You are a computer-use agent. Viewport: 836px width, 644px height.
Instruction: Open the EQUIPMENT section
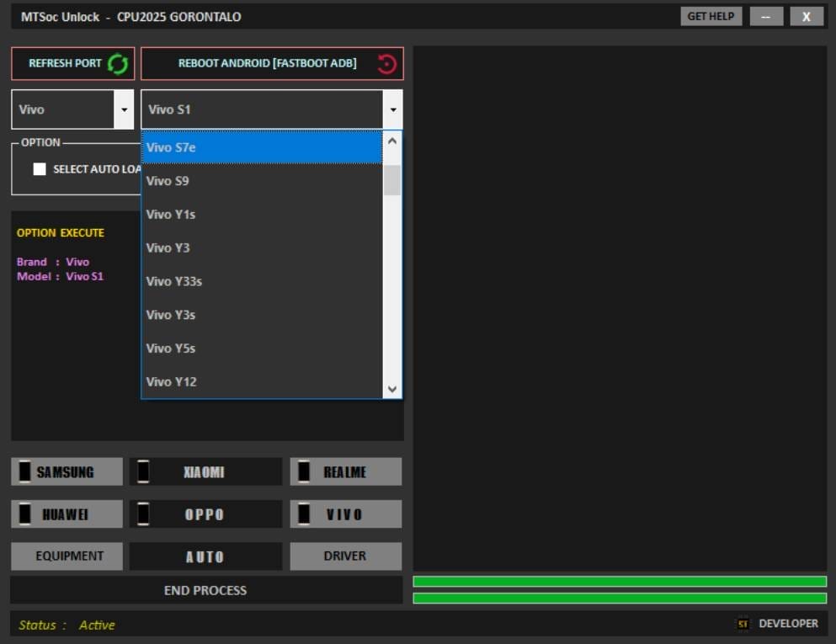point(67,556)
